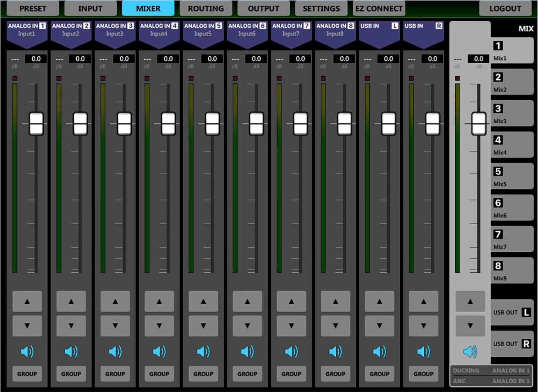The image size is (538, 392).
Task: Open the INPUT tab
Action: point(90,8)
